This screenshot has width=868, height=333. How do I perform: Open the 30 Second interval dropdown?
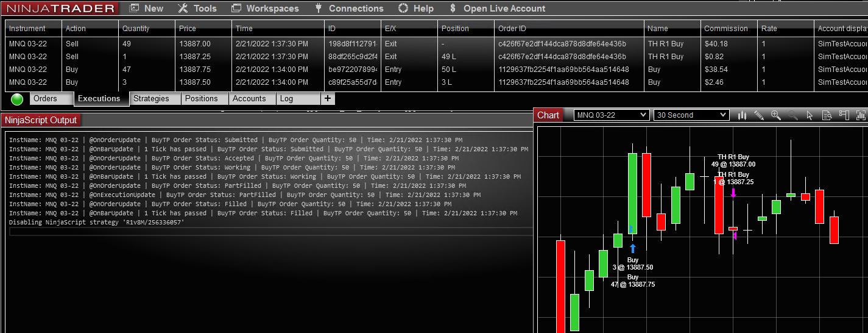tap(691, 115)
